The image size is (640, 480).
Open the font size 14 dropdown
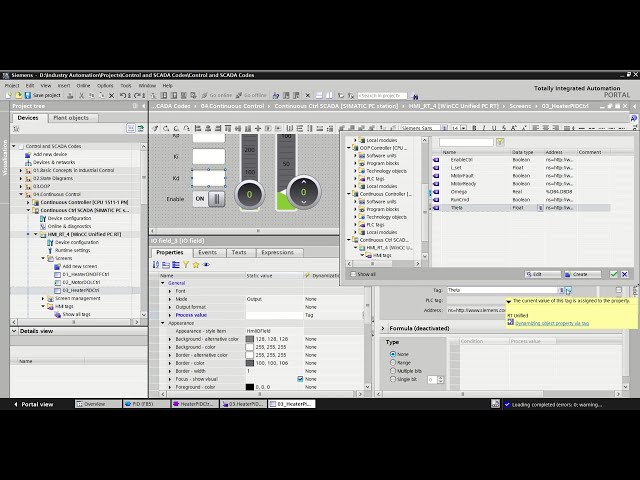click(464, 128)
